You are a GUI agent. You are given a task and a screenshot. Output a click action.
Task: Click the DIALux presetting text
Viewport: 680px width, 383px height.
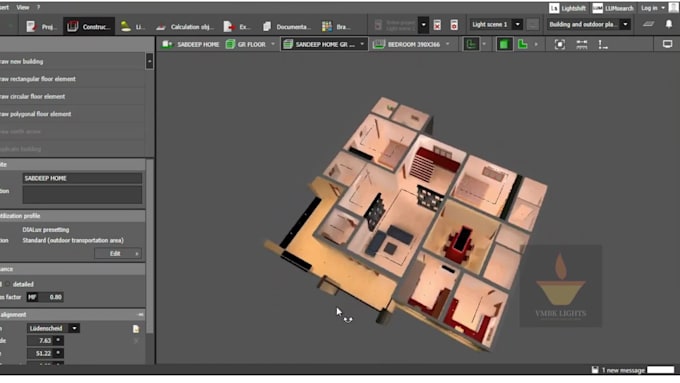(46, 230)
